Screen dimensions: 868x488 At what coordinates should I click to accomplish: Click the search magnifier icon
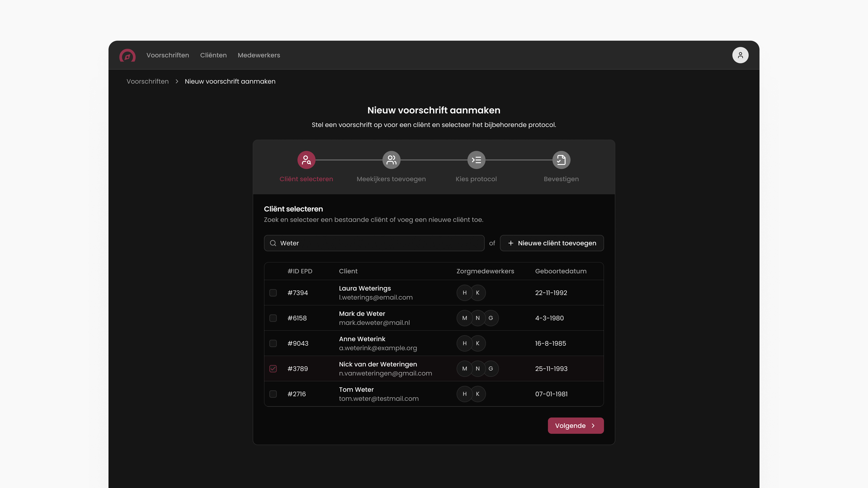point(273,243)
